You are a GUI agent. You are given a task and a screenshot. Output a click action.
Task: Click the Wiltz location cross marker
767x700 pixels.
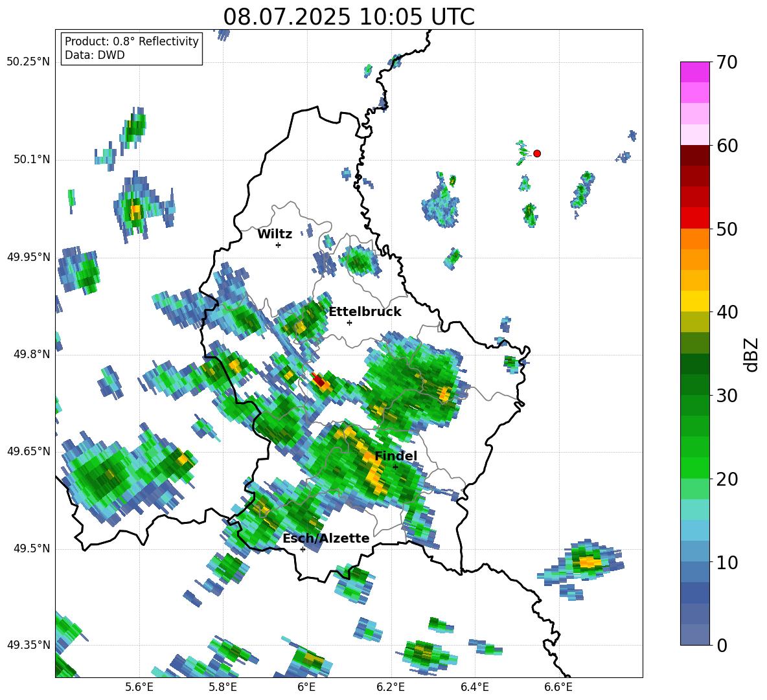(x=279, y=245)
